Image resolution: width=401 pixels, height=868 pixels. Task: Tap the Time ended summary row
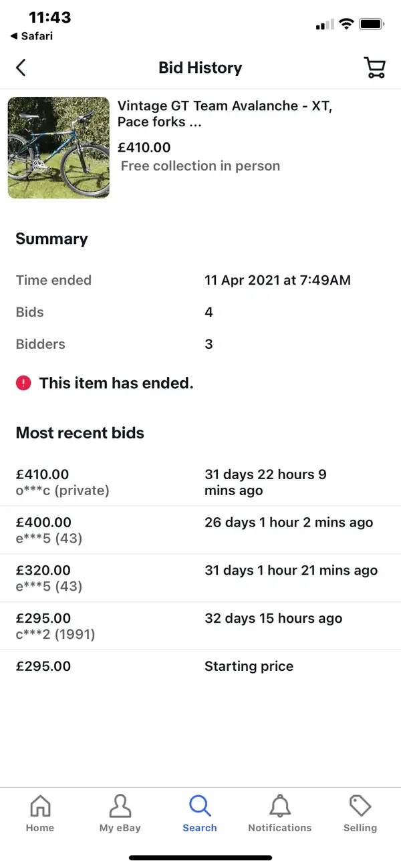[x=200, y=280]
